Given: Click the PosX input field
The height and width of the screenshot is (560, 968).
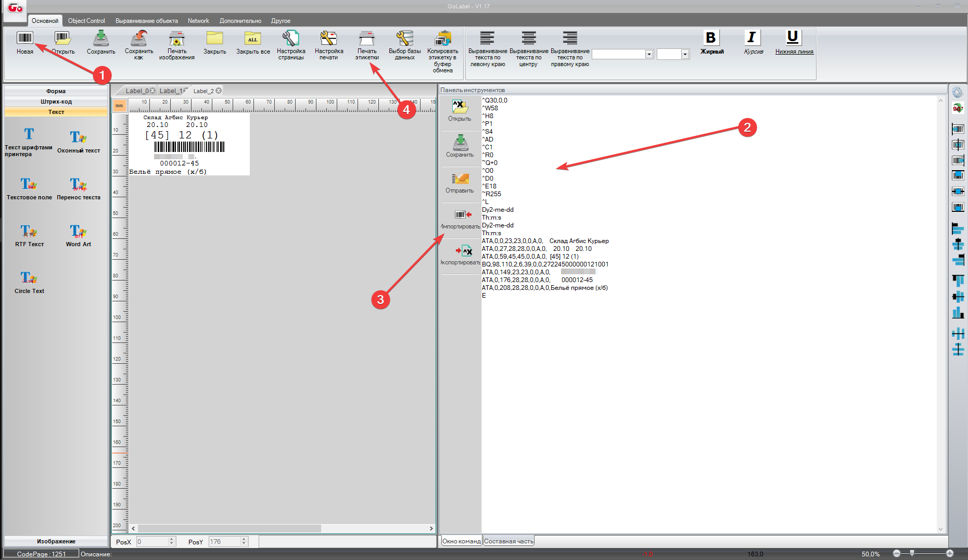Looking at the screenshot, I should tap(152, 542).
